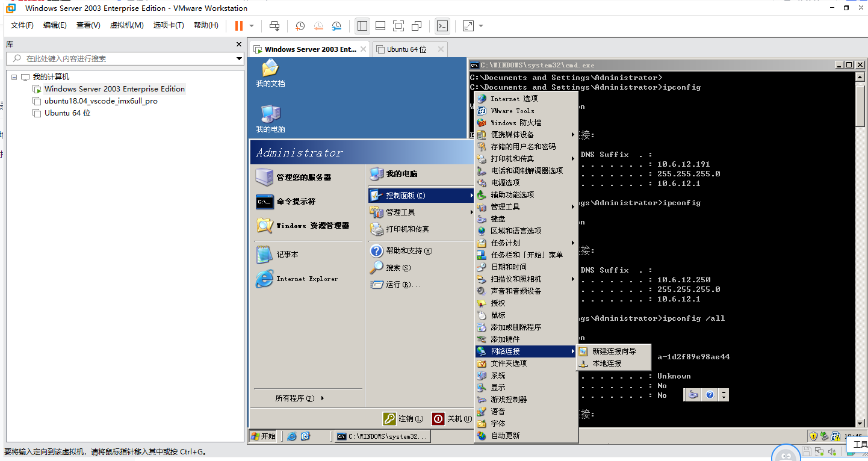868x461 pixels.
Task: Open 添加或删除程序 from Control Panel list
Action: click(x=526, y=327)
